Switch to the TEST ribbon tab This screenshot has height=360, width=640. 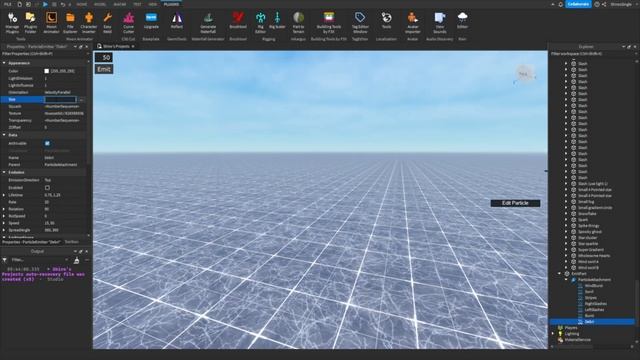(x=137, y=4)
